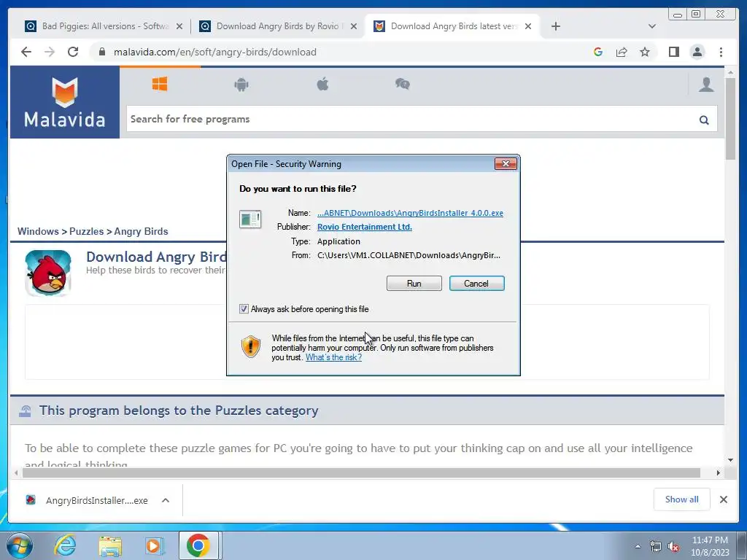
Task: Close the Bad Piggies tab
Action: (x=179, y=26)
